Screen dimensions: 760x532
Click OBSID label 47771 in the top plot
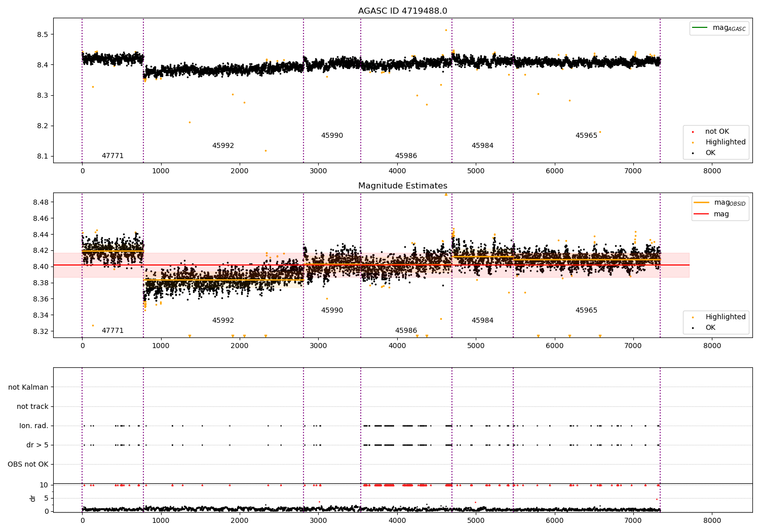pyautogui.click(x=112, y=156)
